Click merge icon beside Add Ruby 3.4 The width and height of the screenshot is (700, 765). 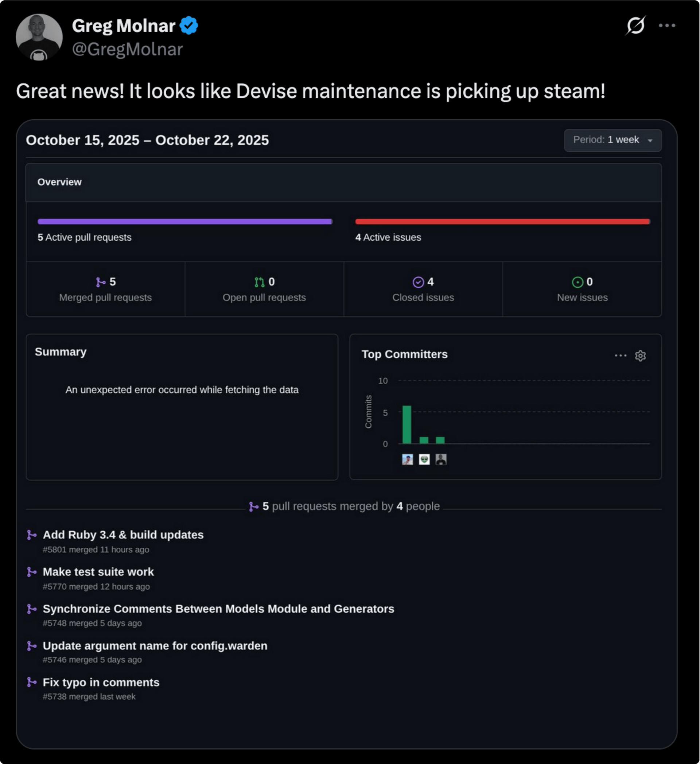pos(32,535)
